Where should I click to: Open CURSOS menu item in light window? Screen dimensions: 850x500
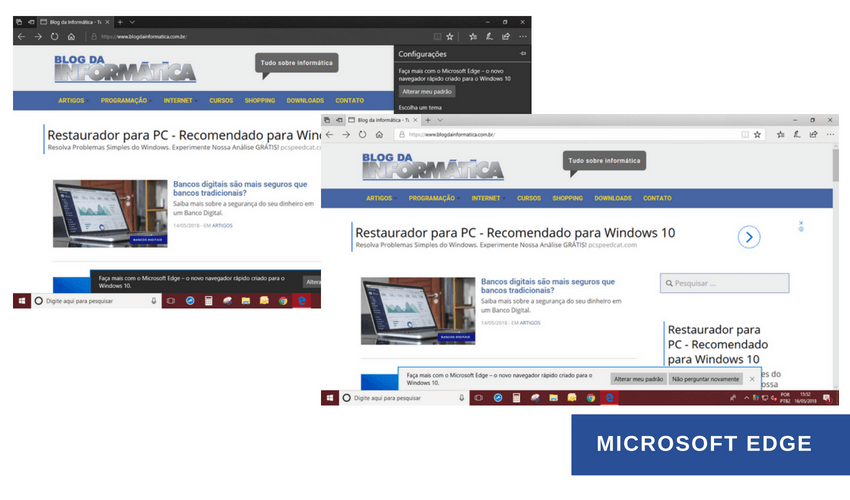(529, 198)
